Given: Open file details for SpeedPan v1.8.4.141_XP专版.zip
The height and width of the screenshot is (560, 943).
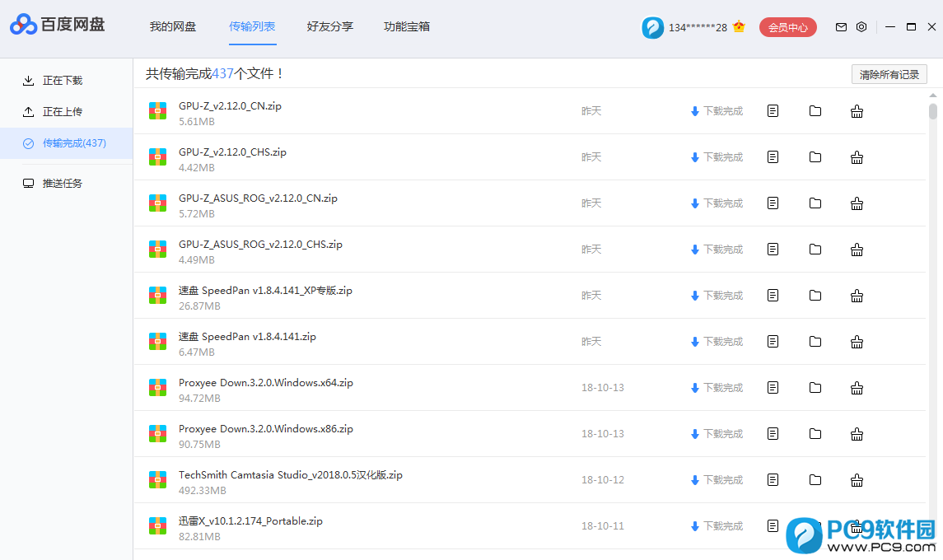Looking at the screenshot, I should [773, 296].
